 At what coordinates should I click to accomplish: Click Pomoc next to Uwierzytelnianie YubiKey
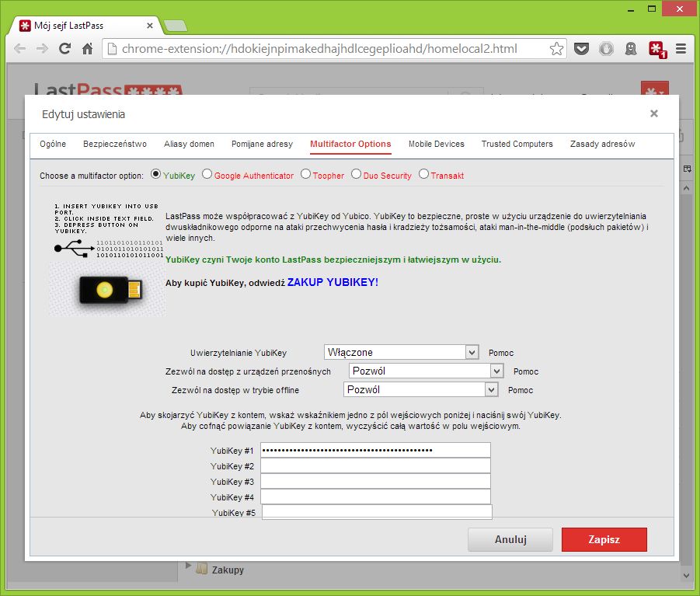[501, 353]
